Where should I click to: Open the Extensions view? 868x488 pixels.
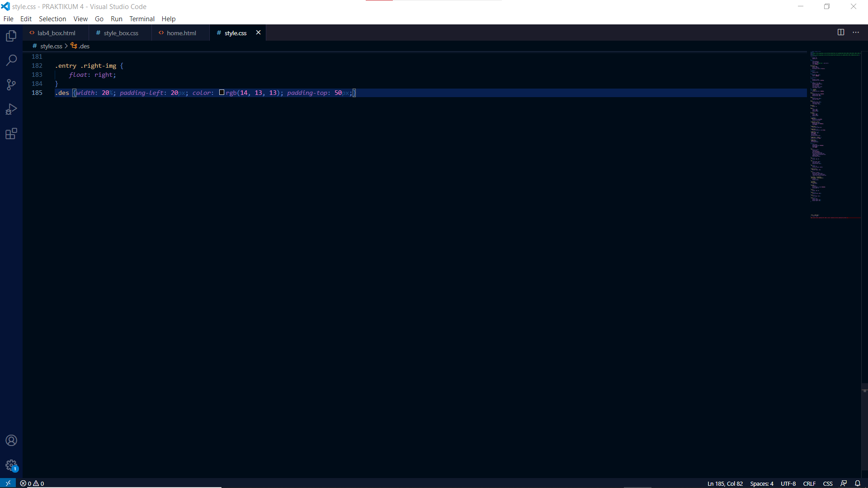(x=11, y=134)
